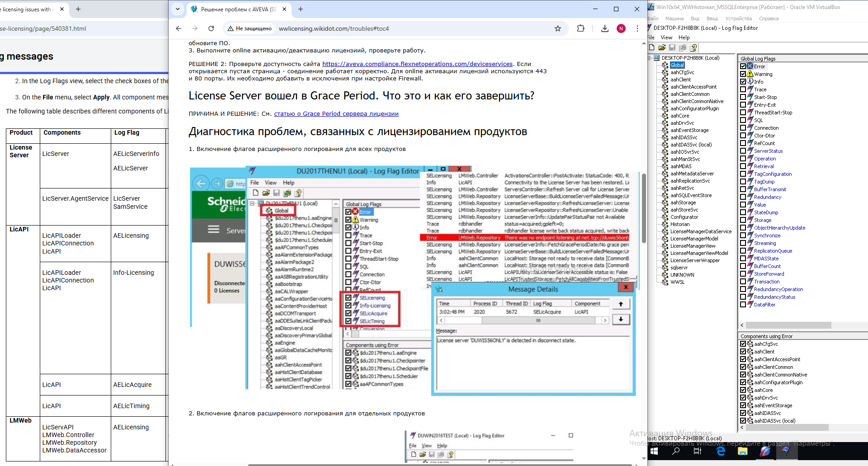Add a new tab beside the AVEVA tab
Viewport: 868px width, 466px height.
301,9
